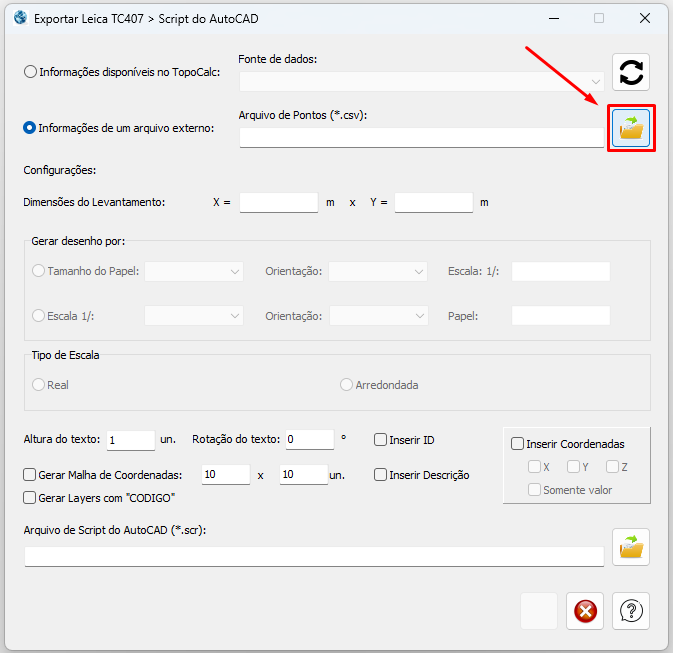
Task: Click the 'Arquivo de Pontos (*.csv)' input field
Action: click(x=421, y=138)
